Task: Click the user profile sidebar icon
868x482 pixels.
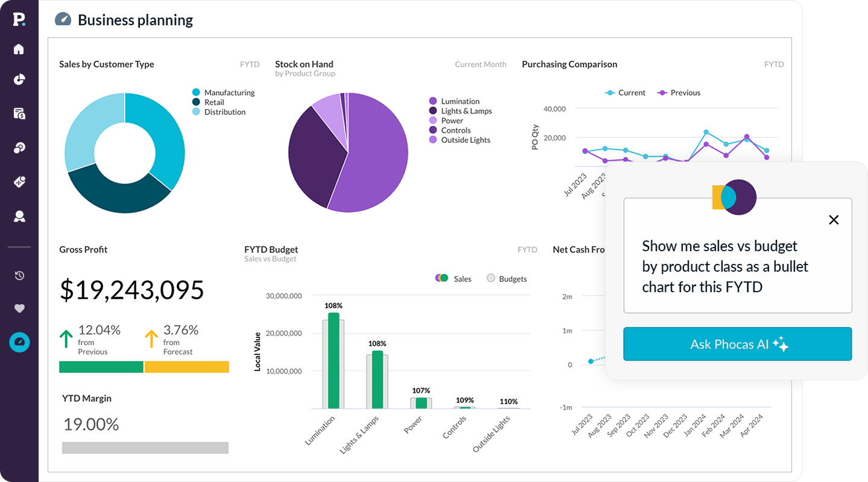Action: click(x=19, y=216)
